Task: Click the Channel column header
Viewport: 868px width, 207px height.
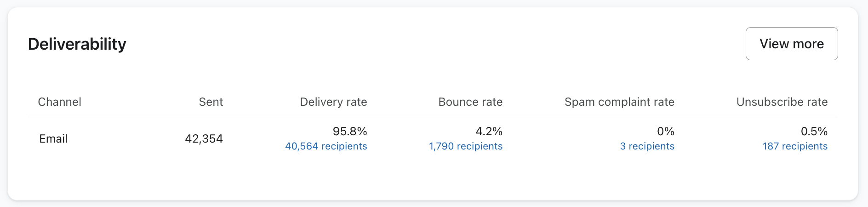Action: click(59, 102)
